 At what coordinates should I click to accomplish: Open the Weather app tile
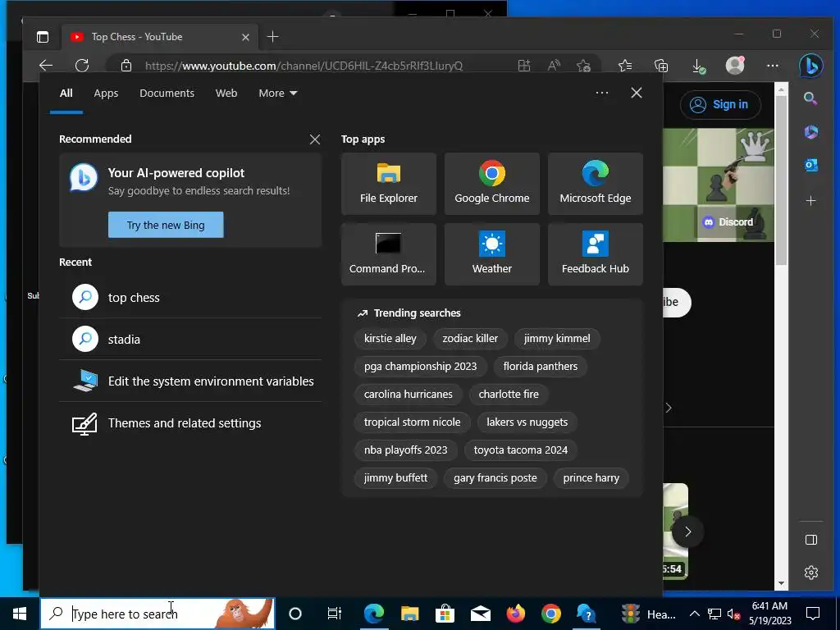coord(492,254)
